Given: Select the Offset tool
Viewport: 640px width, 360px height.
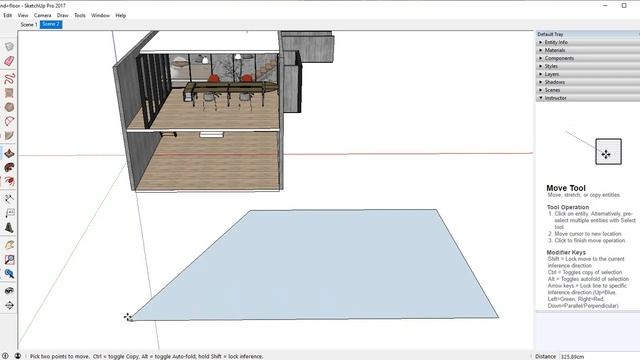Looking at the screenshot, I should [x=9, y=181].
